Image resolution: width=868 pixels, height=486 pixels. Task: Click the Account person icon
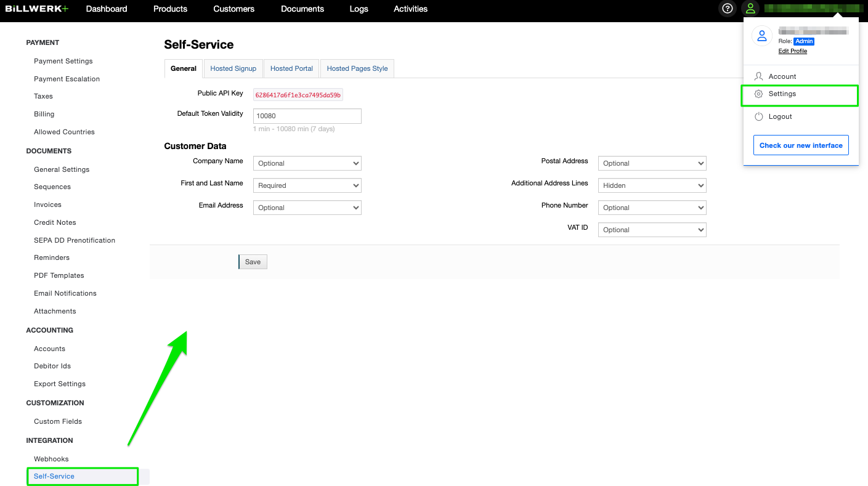point(759,76)
